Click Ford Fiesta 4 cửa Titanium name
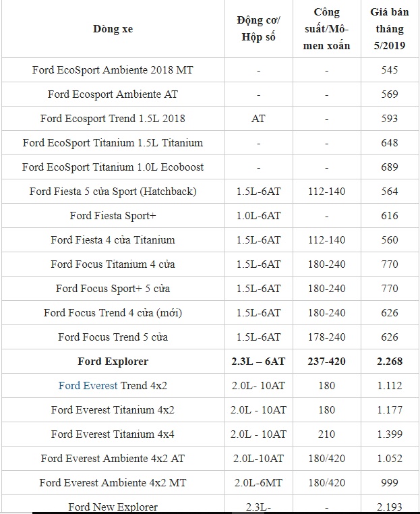Image resolution: width=420 pixels, height=514 pixels. (113, 240)
